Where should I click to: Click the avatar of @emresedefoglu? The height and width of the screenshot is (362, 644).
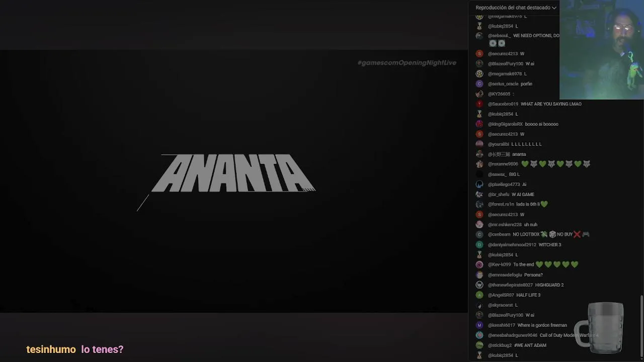(x=479, y=275)
